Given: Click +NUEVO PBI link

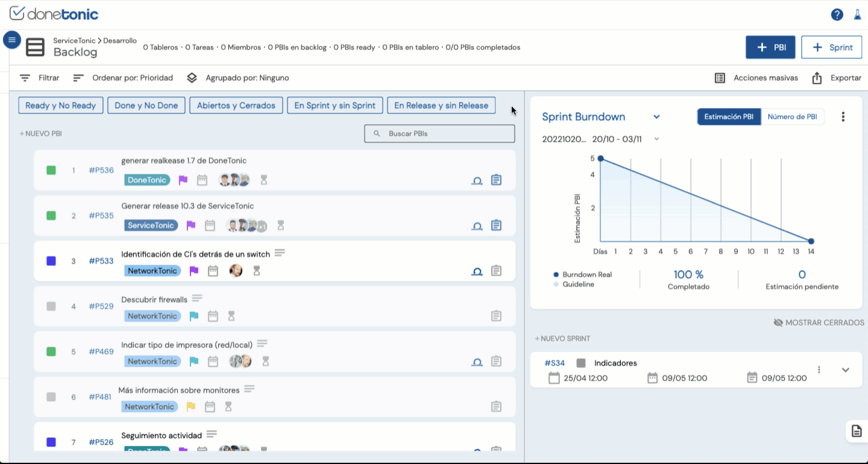Looking at the screenshot, I should [40, 133].
